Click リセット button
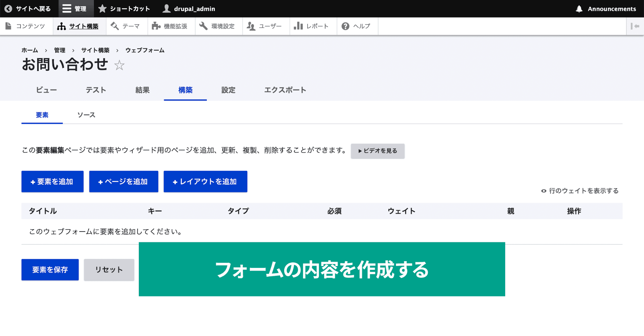Screen dimensions: 644x336 [109, 270]
